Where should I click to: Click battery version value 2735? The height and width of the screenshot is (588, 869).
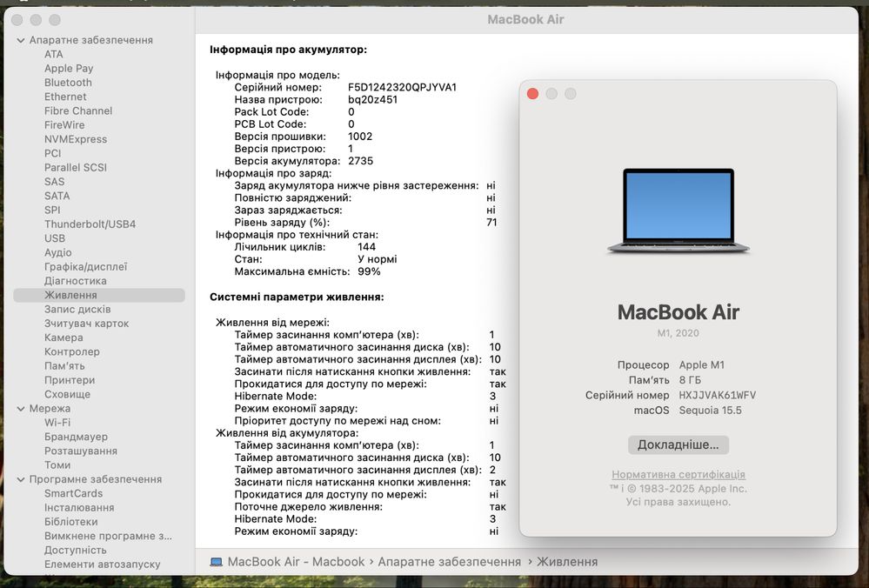tap(361, 161)
